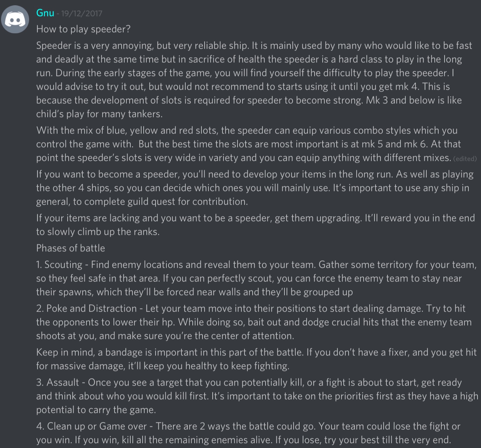Click "child's play for many tankers." text
This screenshot has width=481, height=448.
tap(99, 114)
